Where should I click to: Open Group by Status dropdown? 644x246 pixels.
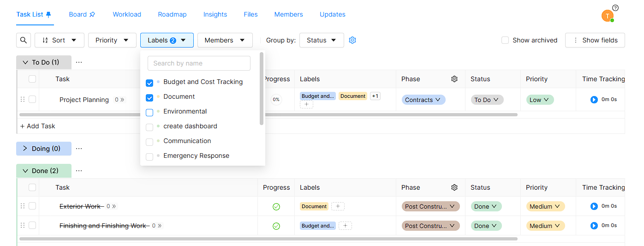tap(322, 40)
